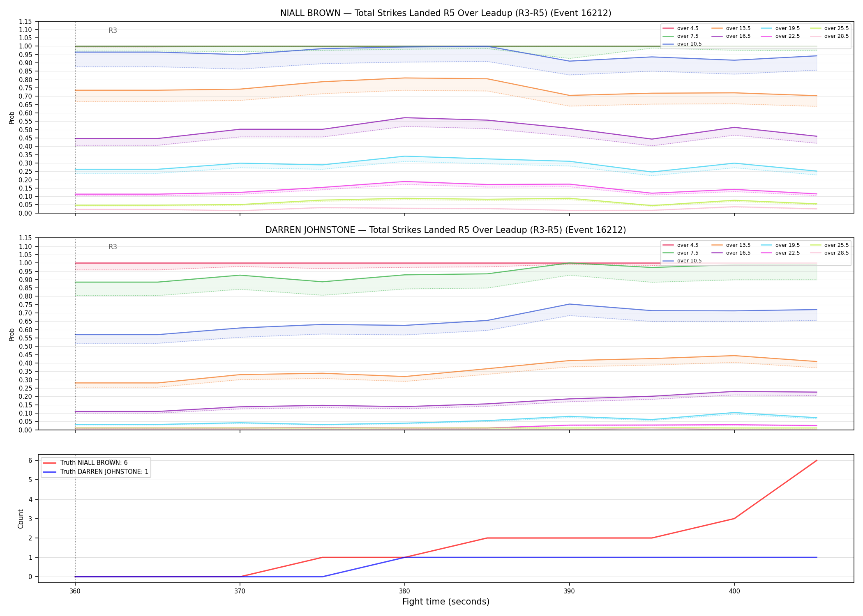Select 'over 19.5' in Niall Brown legend

coord(780,28)
